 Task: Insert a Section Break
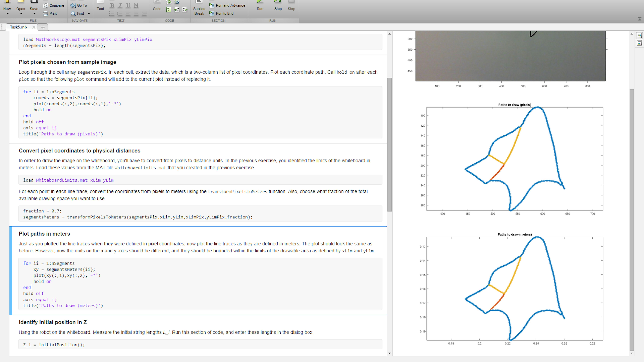[199, 8]
